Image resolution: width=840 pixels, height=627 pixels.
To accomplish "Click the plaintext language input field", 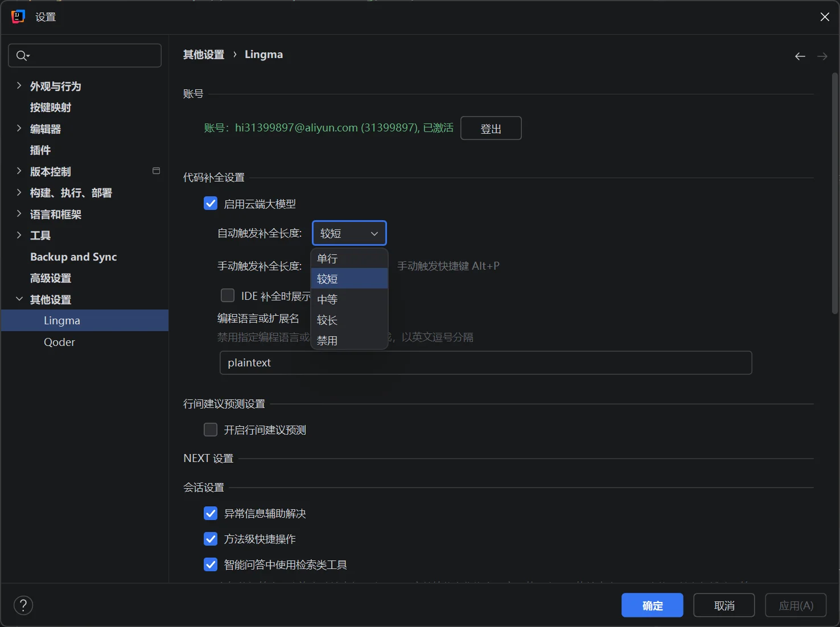I will tap(485, 363).
